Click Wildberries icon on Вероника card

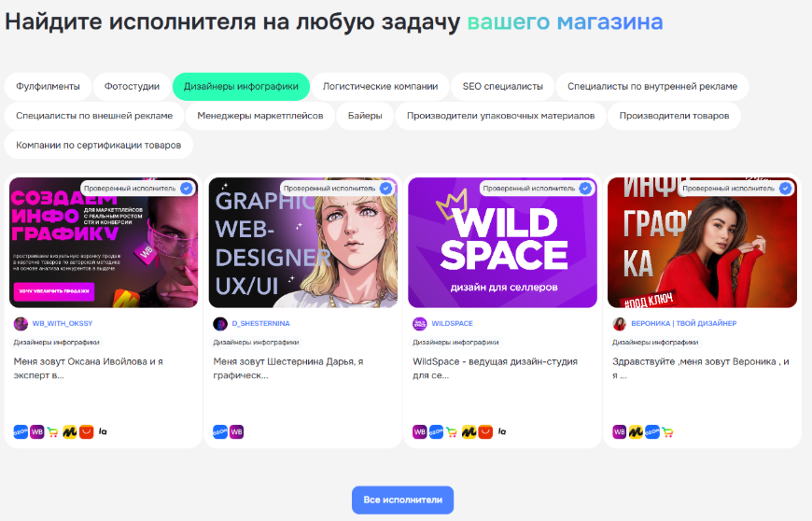(x=620, y=431)
